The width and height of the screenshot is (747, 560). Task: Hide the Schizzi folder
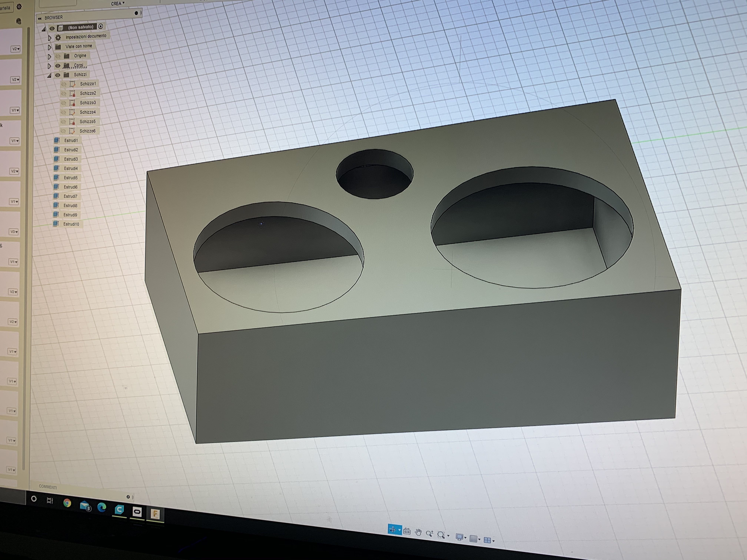[58, 75]
